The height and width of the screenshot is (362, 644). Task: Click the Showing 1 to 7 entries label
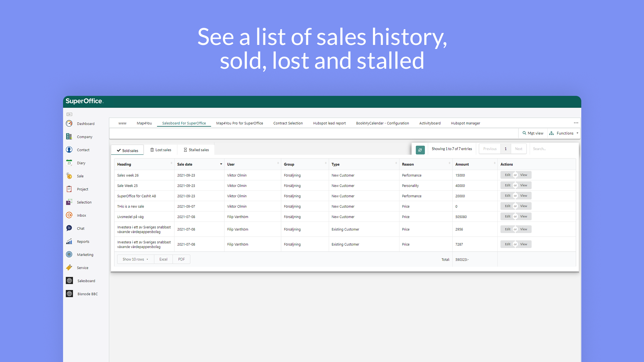[451, 149]
